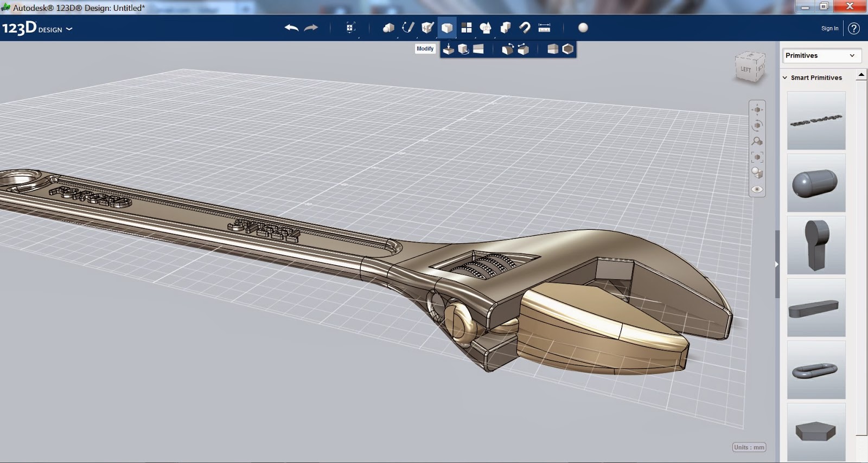Click the Pan navigation icon
This screenshot has height=463, width=868.
pos(757,110)
